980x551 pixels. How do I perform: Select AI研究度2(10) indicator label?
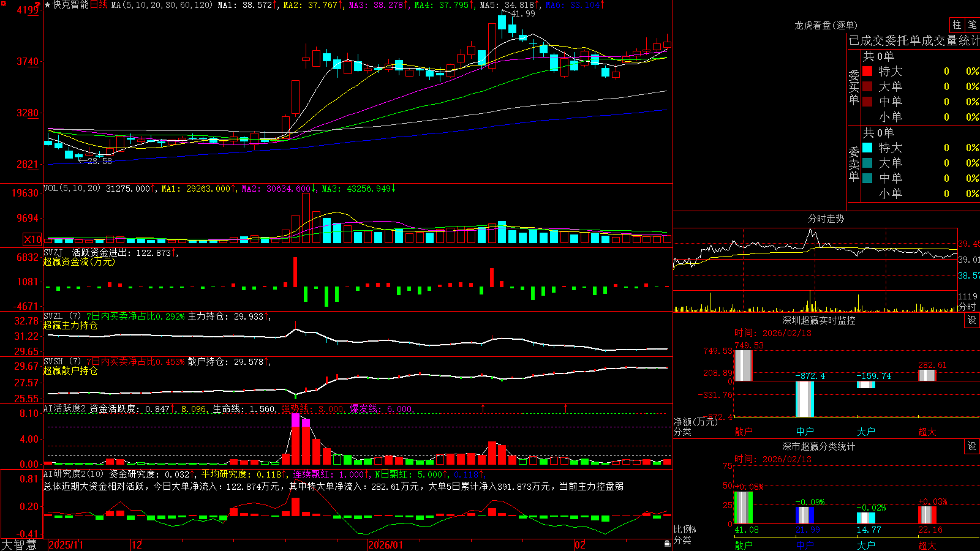pos(73,474)
